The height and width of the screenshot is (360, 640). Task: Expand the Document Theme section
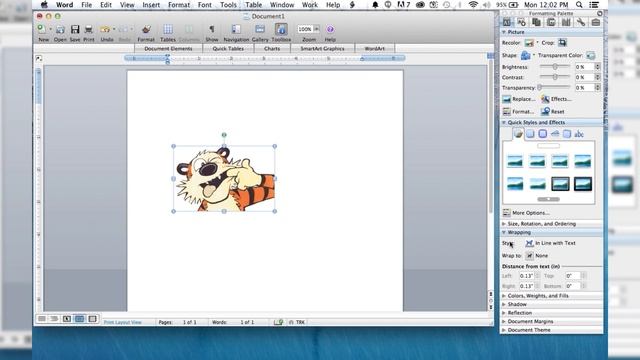point(504,330)
